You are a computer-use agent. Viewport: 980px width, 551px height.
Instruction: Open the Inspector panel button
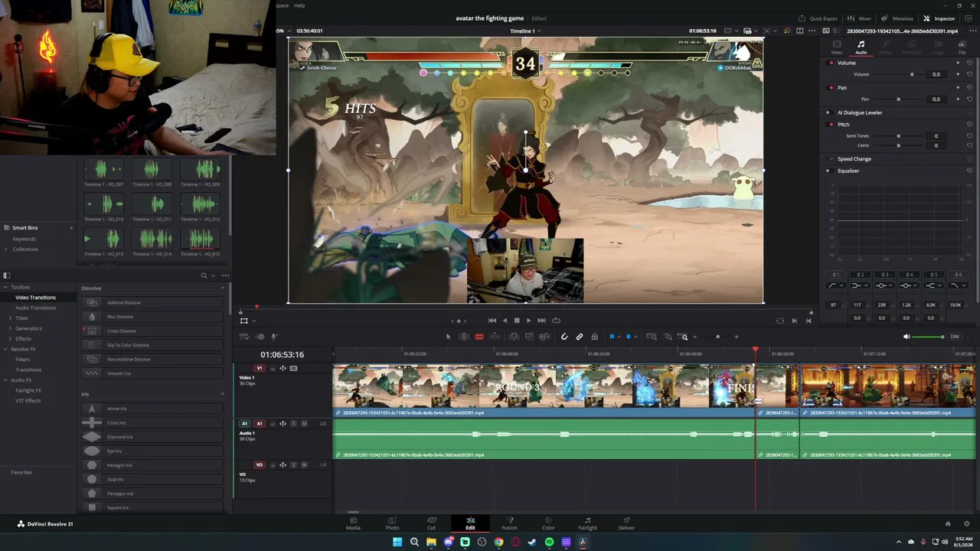tap(939, 18)
